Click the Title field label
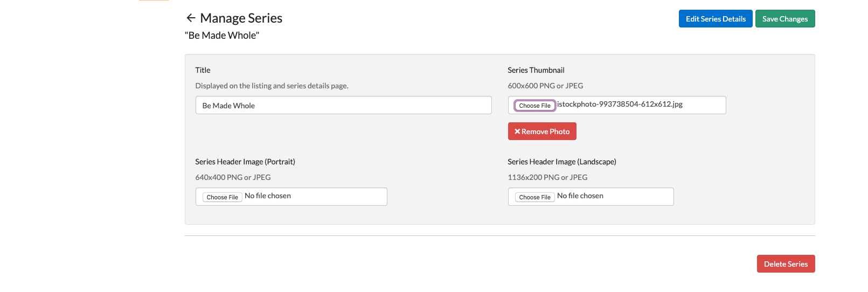Viewport: 868px width, 292px height. 203,70
